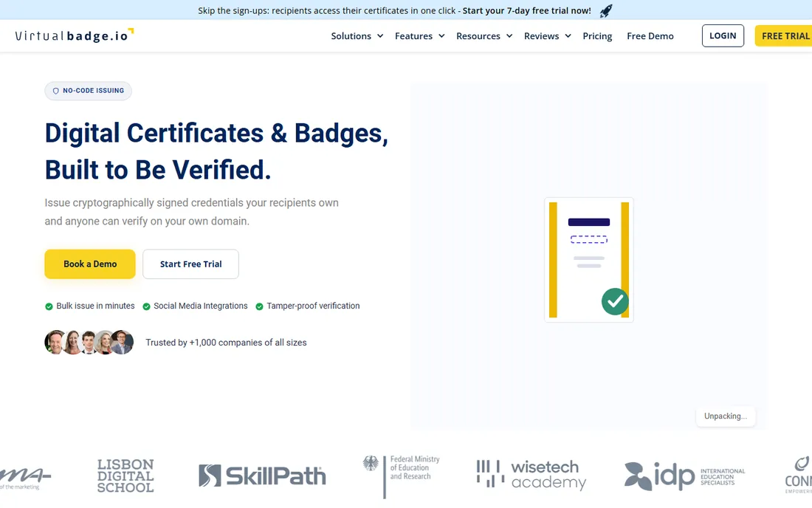Click the Unpacking... status label
Viewport: 812px width, 508px height.
coord(726,416)
